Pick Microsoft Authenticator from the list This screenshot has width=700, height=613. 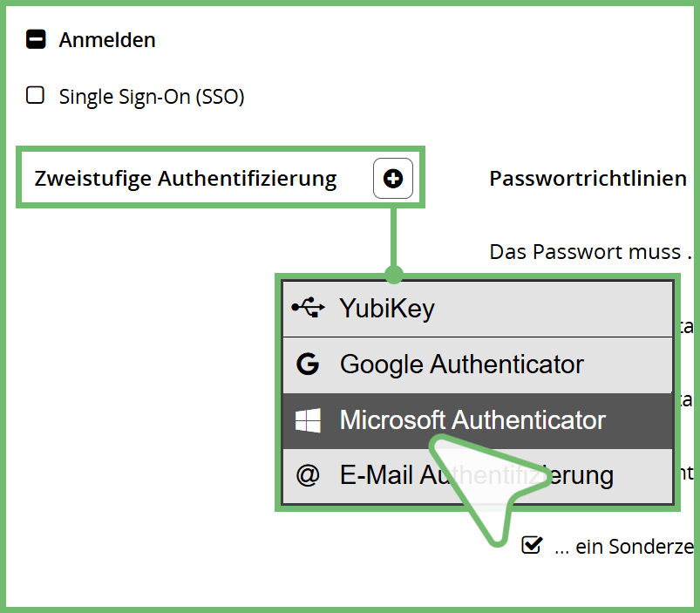point(472,420)
